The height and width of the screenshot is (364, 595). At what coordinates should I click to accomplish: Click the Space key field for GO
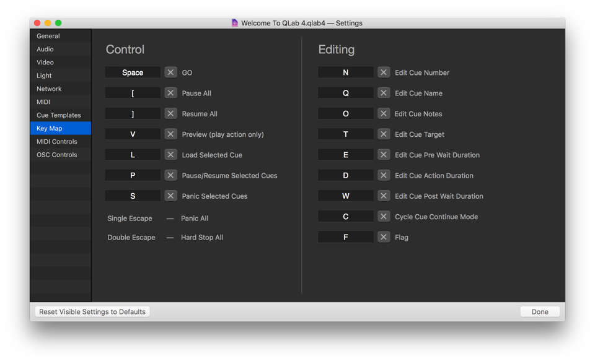click(133, 72)
